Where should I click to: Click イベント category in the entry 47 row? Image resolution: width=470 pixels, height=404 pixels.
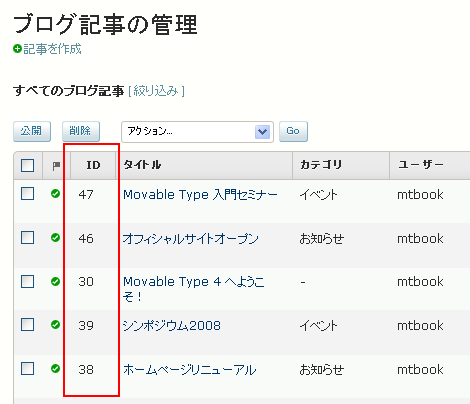coord(319,195)
